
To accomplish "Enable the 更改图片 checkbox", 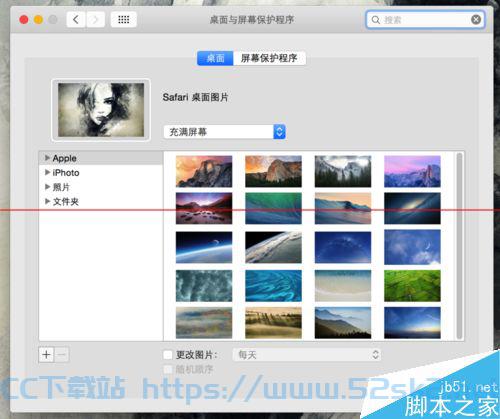I will (168, 355).
